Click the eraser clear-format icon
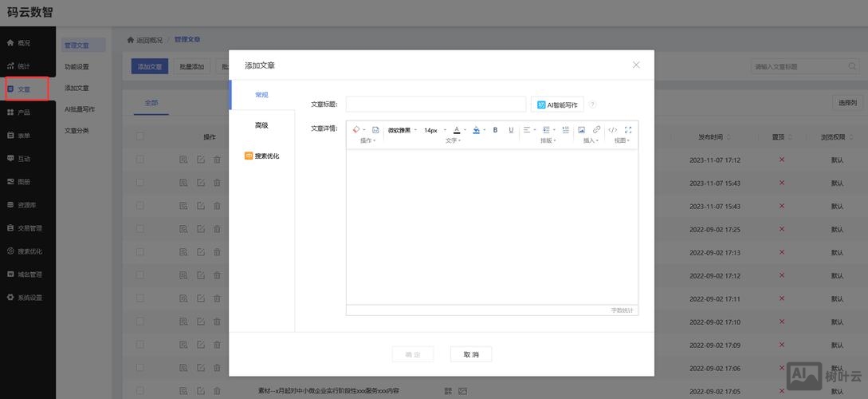The width and height of the screenshot is (868, 399). click(x=356, y=130)
